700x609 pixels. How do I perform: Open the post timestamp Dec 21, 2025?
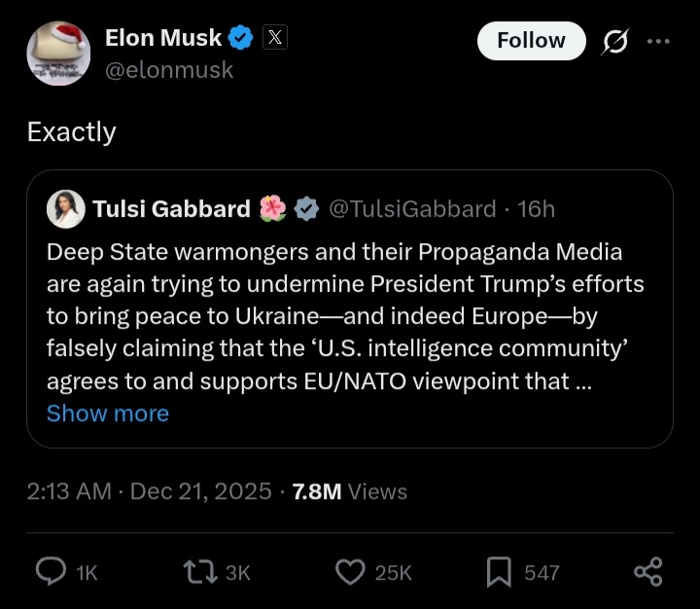200,491
